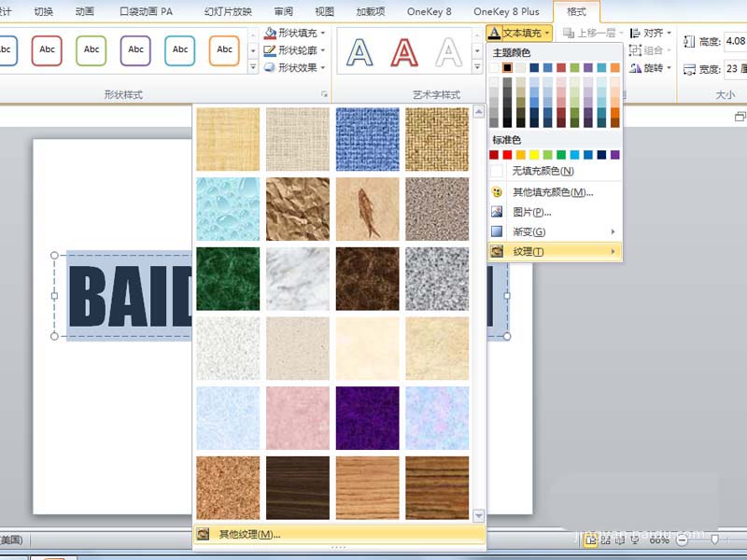
Task: Choose the orange-outlined Abc shape style
Action: coord(224,50)
